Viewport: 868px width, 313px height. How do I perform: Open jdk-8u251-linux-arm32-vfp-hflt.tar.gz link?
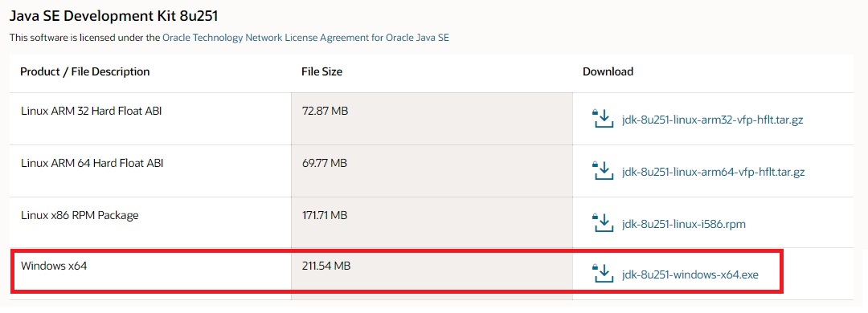coord(712,120)
